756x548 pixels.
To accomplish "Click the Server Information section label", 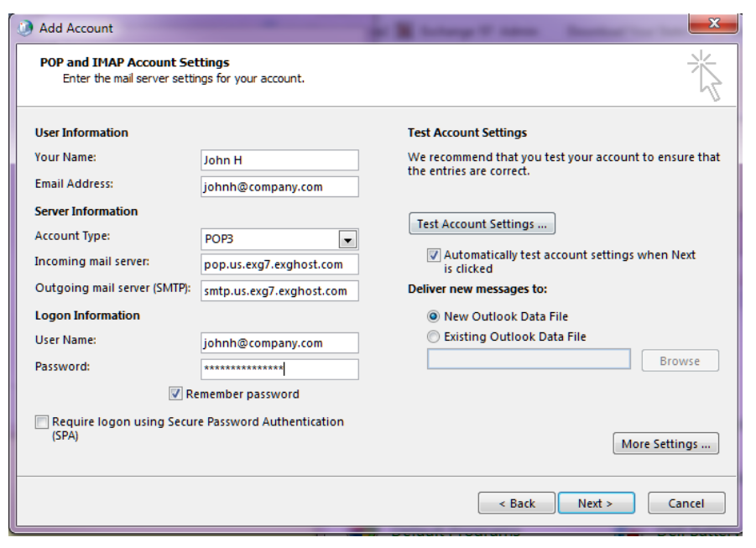I will tap(86, 211).
